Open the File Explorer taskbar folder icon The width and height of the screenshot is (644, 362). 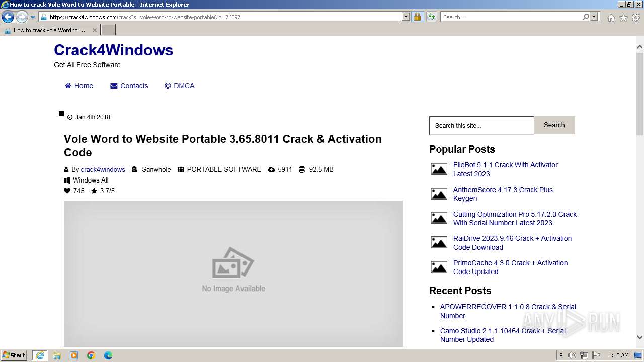pos(57,355)
